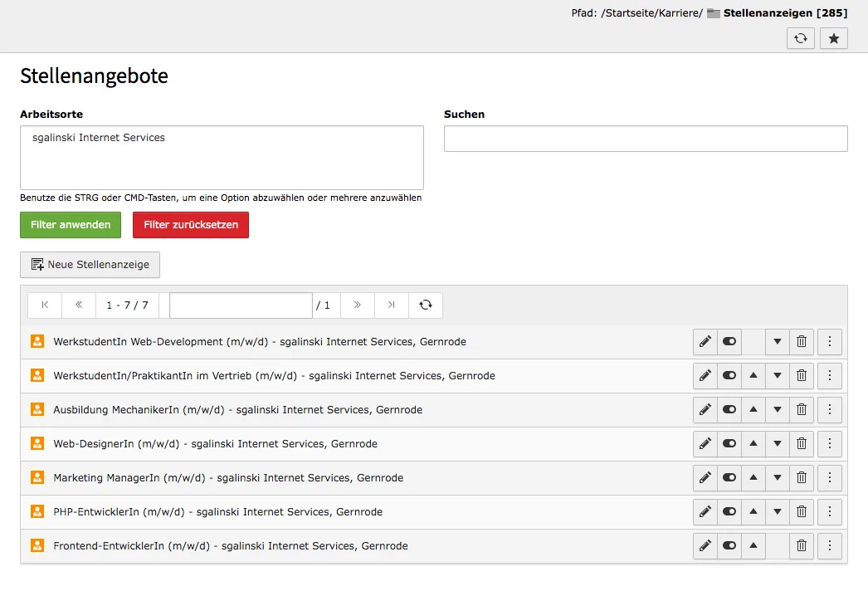Create a record via Neue Stellenanzeige
Viewport: 868px width, 591px height.
(90, 265)
